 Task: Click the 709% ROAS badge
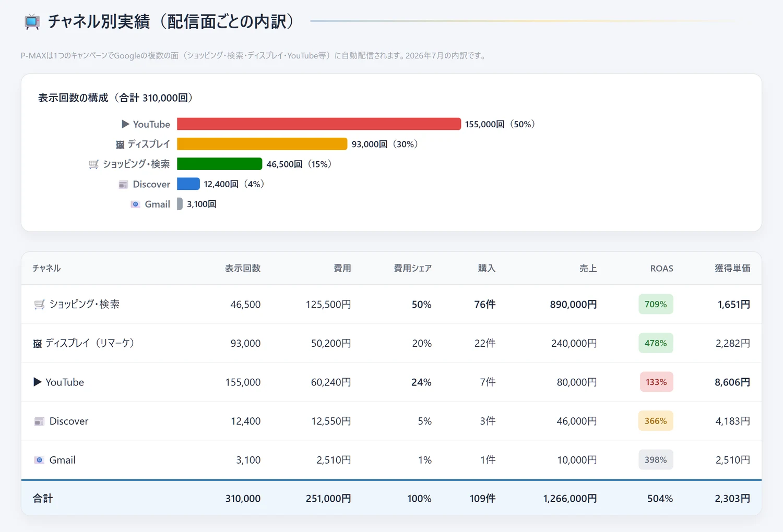coord(656,304)
